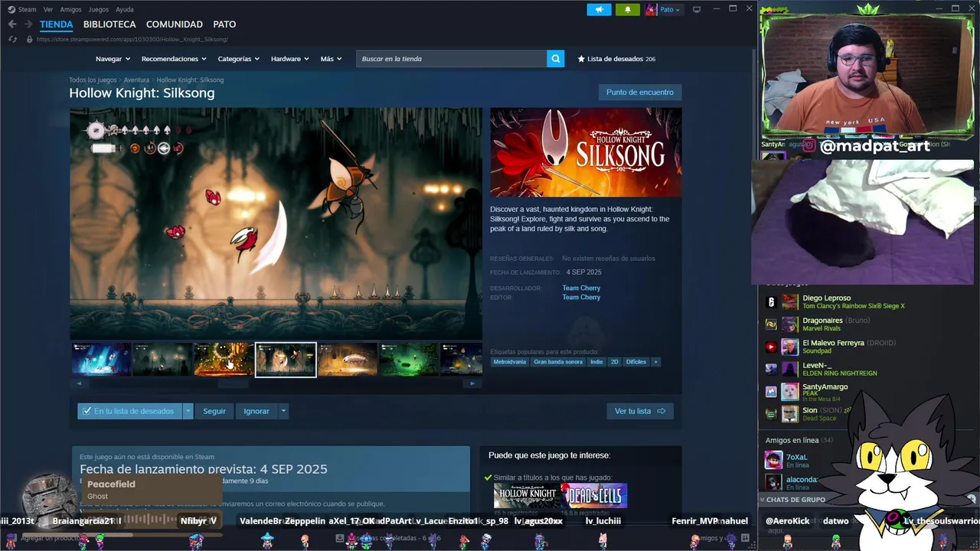Open the Hollow Knight similar game capsule
Screen dimensions: 980x551
point(527,495)
